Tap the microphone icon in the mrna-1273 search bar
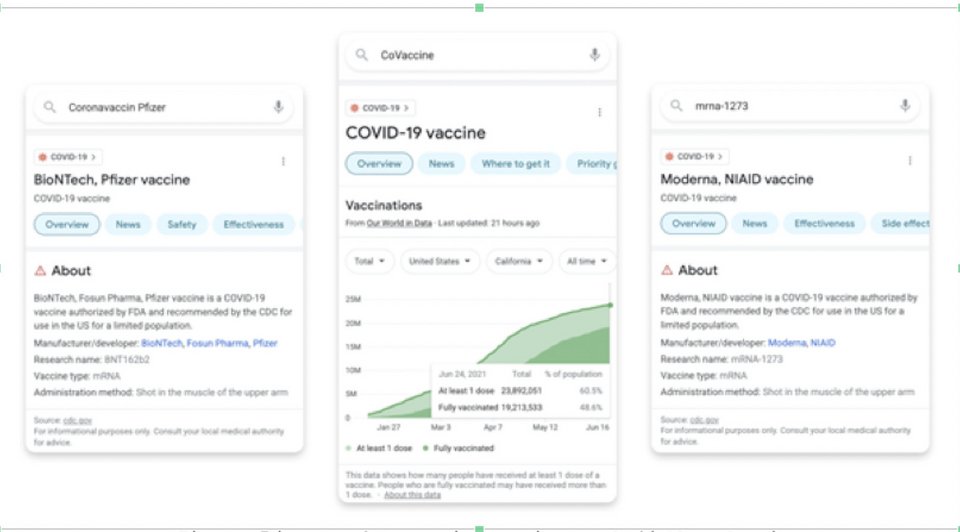Screen dimensions: 960x532 pyautogui.click(x=905, y=105)
